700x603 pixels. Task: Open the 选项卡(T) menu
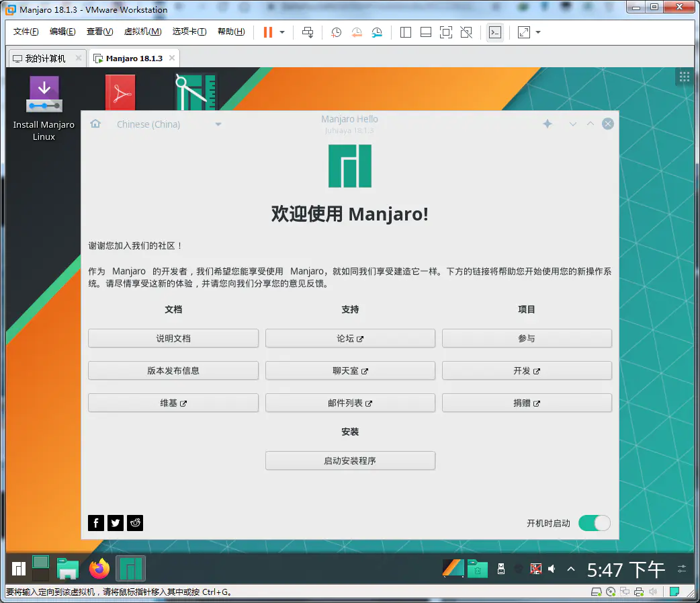pos(189,32)
